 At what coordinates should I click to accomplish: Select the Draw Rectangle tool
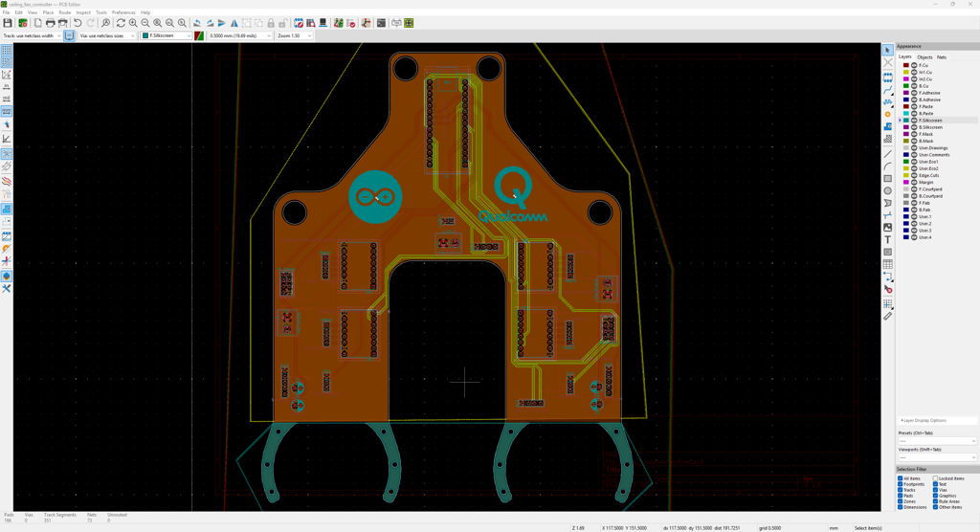pos(887,179)
